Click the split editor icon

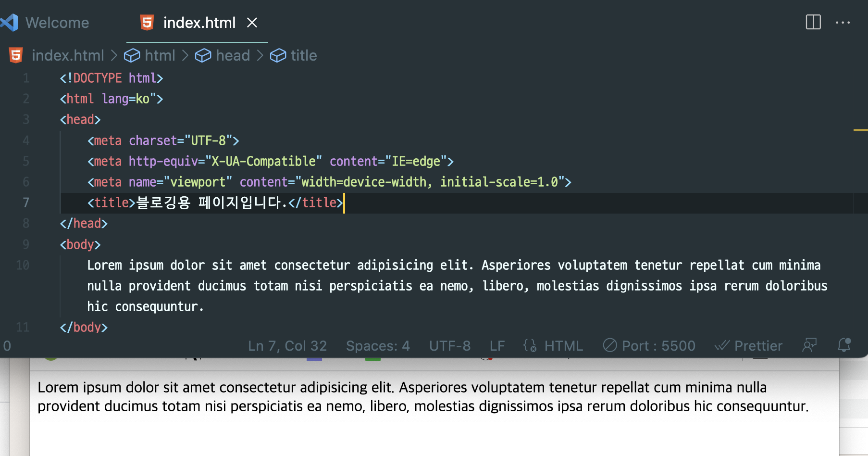coord(813,22)
